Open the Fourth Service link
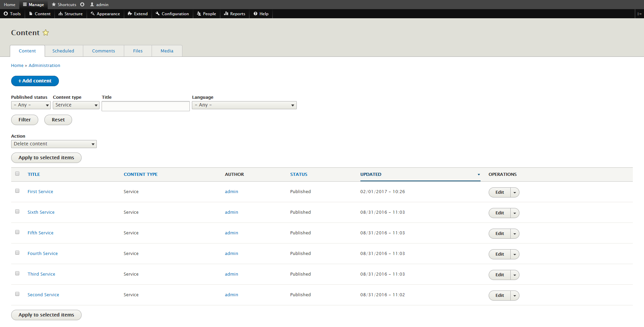Viewport: 644px width, 327px height. point(43,254)
